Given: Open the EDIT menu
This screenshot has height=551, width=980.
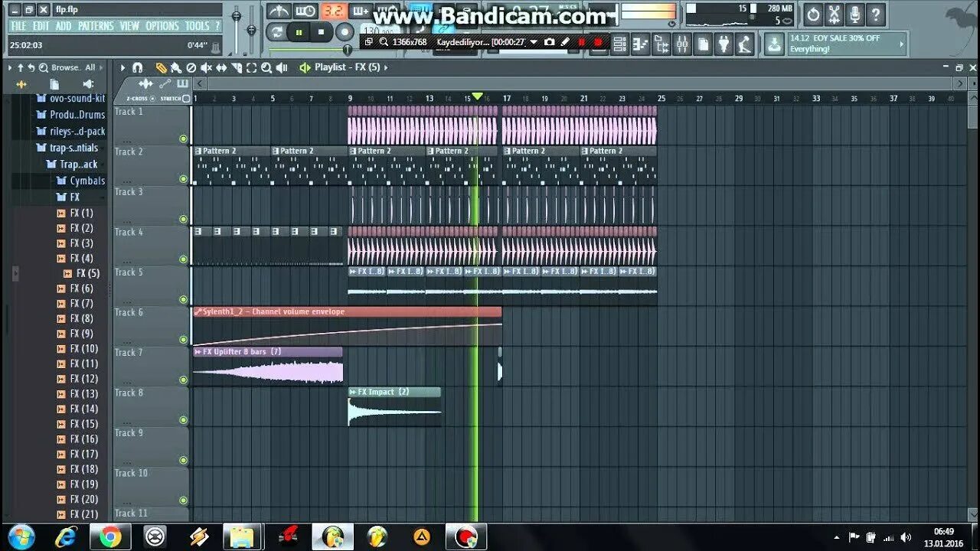Looking at the screenshot, I should tap(41, 26).
